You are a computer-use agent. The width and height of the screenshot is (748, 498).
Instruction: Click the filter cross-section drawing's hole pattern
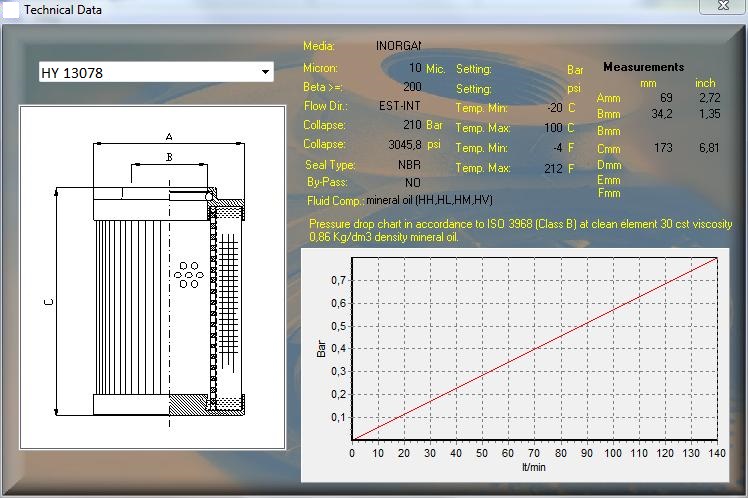coord(188,274)
